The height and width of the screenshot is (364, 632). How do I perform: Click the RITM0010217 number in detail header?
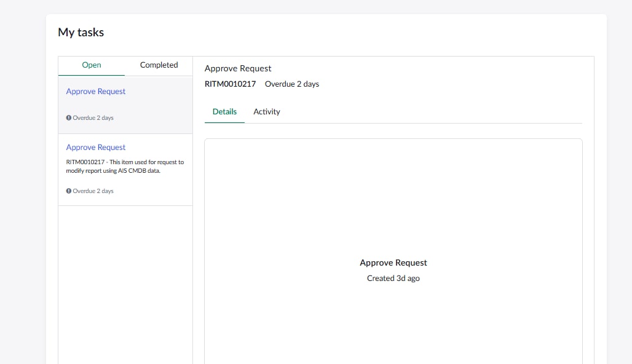[230, 84]
